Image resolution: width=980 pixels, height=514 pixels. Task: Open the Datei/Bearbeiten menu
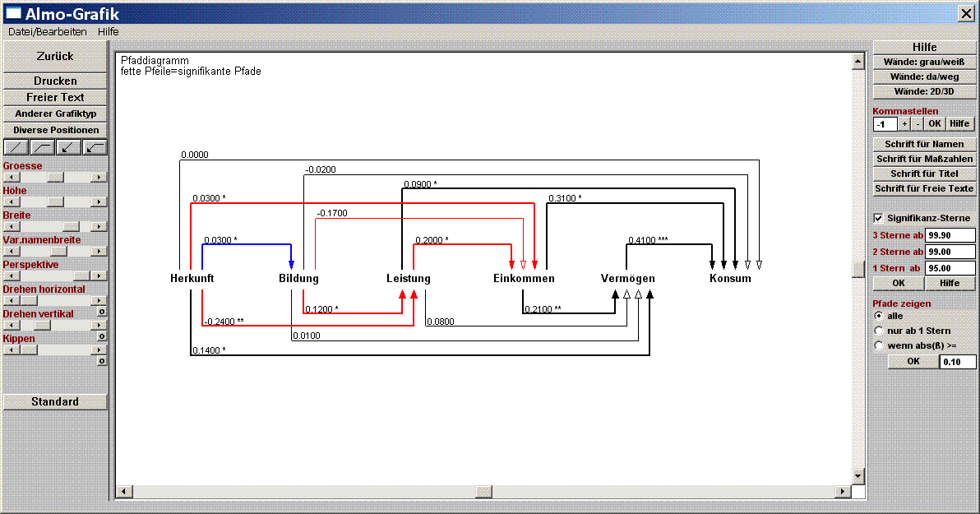(47, 31)
